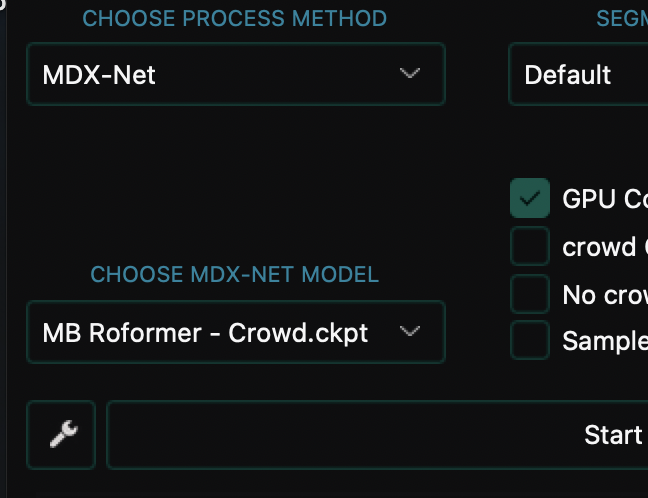The image size is (648, 498).
Task: Click the chevron arrow on the model dropdown
Action: tap(409, 332)
